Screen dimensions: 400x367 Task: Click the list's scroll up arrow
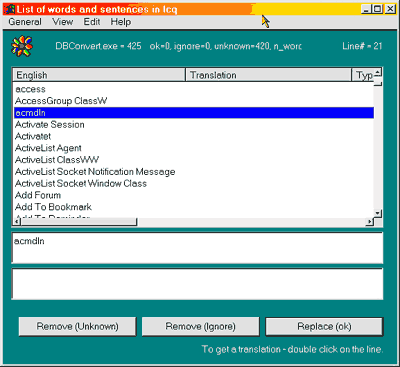378,72
